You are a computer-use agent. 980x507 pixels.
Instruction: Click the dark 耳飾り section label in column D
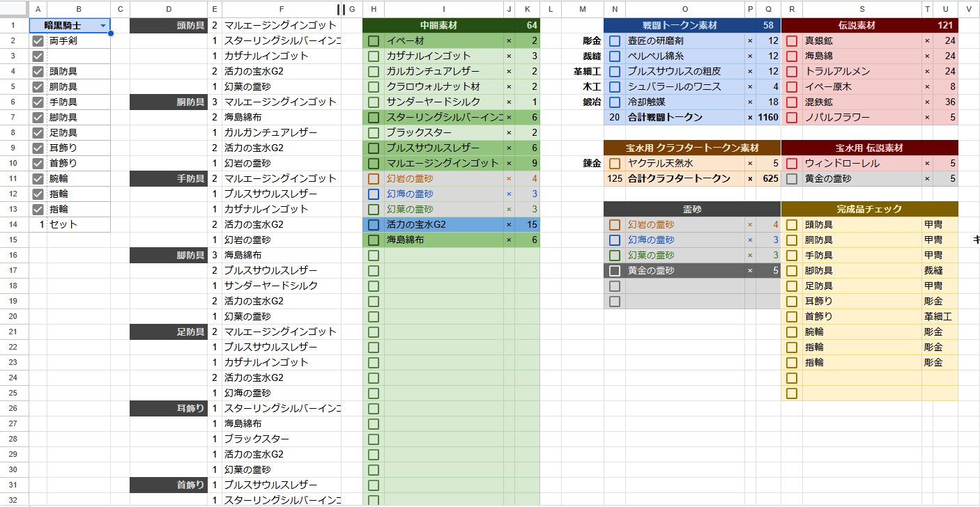click(x=169, y=409)
